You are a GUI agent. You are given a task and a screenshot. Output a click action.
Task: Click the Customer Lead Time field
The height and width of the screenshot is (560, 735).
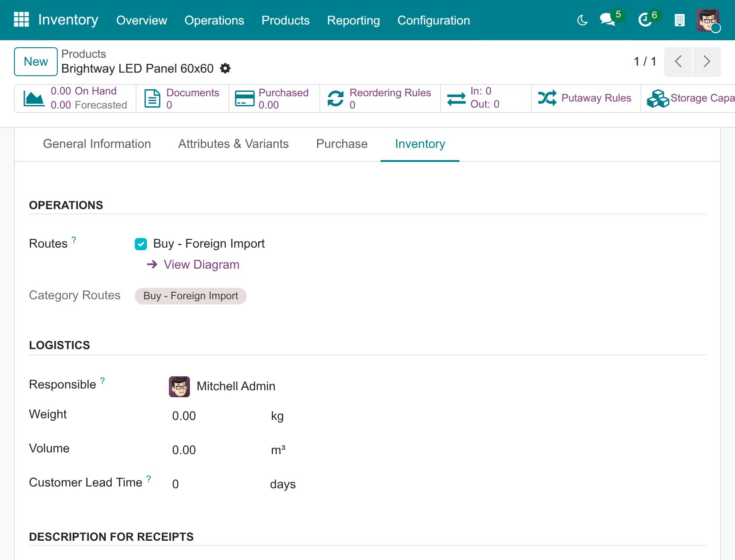(x=175, y=484)
